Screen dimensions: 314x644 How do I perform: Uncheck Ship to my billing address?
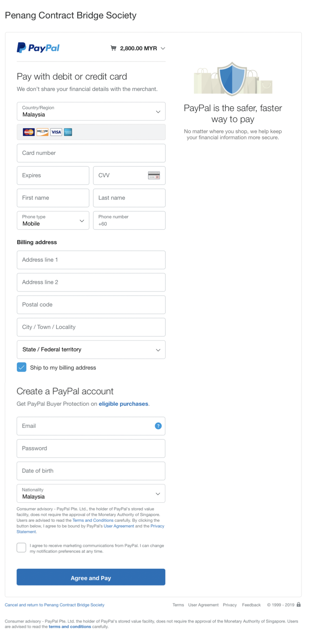pyautogui.click(x=22, y=367)
